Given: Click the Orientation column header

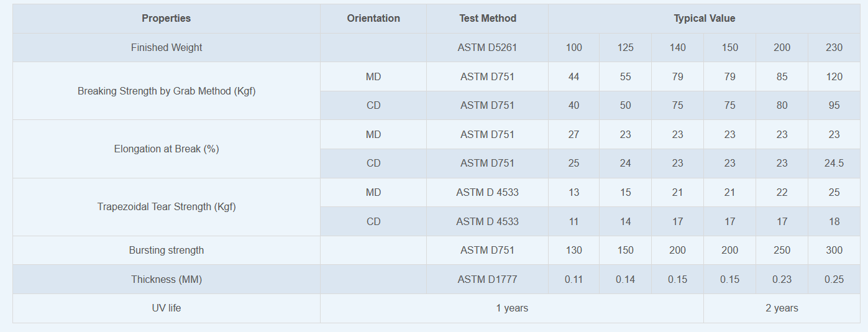Looking at the screenshot, I should tap(373, 19).
